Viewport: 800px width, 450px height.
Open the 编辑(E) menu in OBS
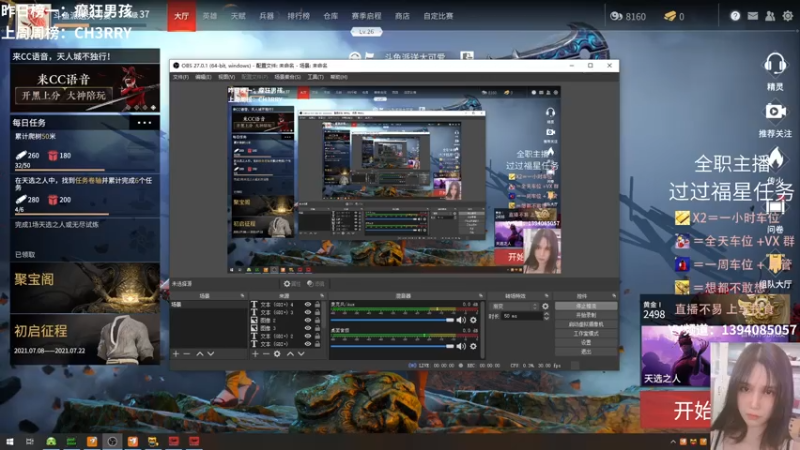coord(203,77)
